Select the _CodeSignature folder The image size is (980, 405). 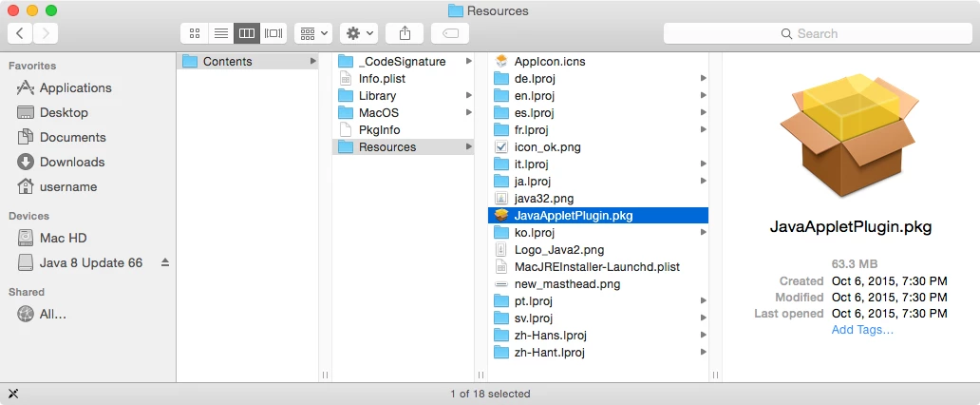coord(404,62)
